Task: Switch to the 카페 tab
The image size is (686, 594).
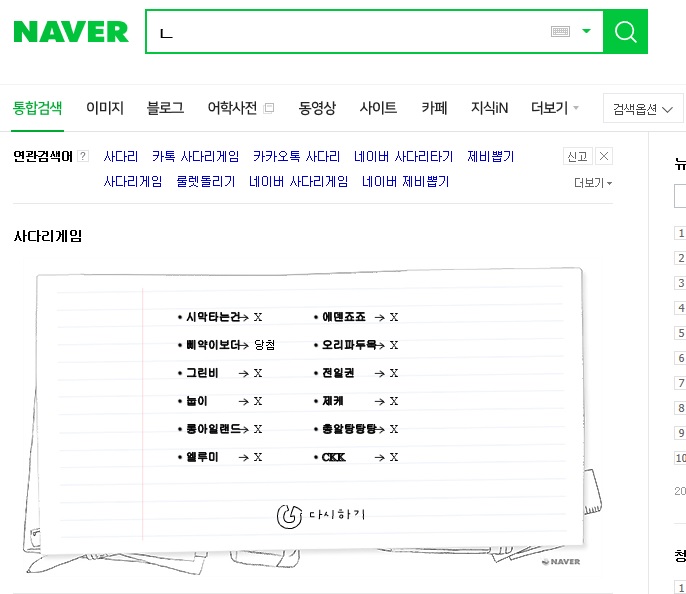Action: click(434, 108)
